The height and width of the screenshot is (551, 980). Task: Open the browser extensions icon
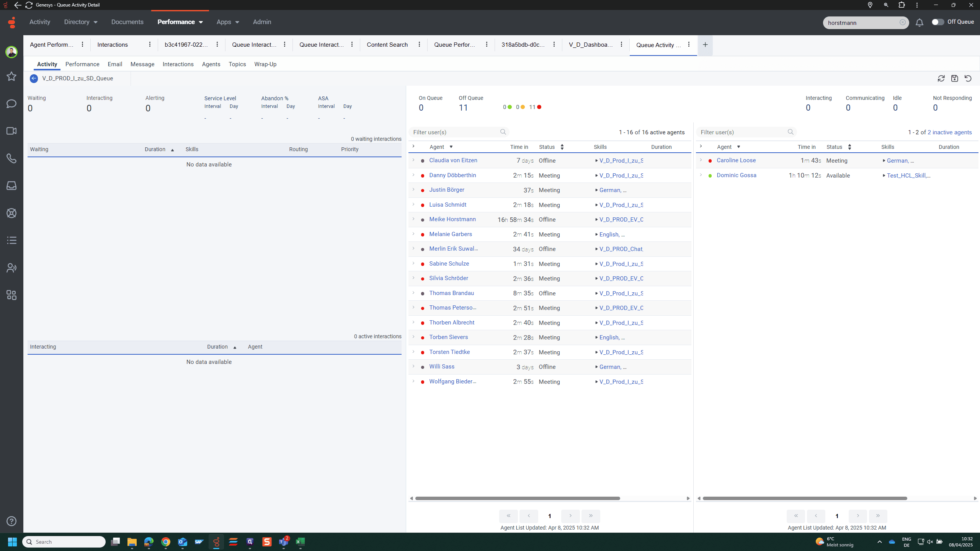902,5
